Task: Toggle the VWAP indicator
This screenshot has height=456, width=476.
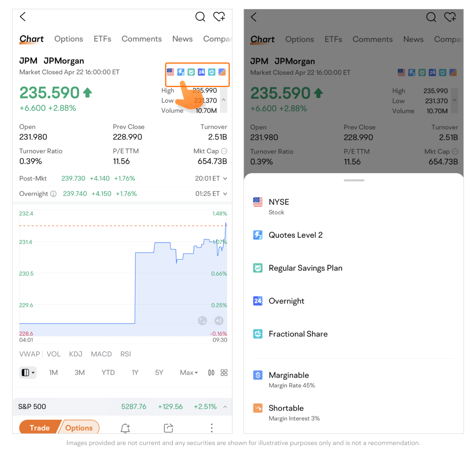Action: click(29, 354)
